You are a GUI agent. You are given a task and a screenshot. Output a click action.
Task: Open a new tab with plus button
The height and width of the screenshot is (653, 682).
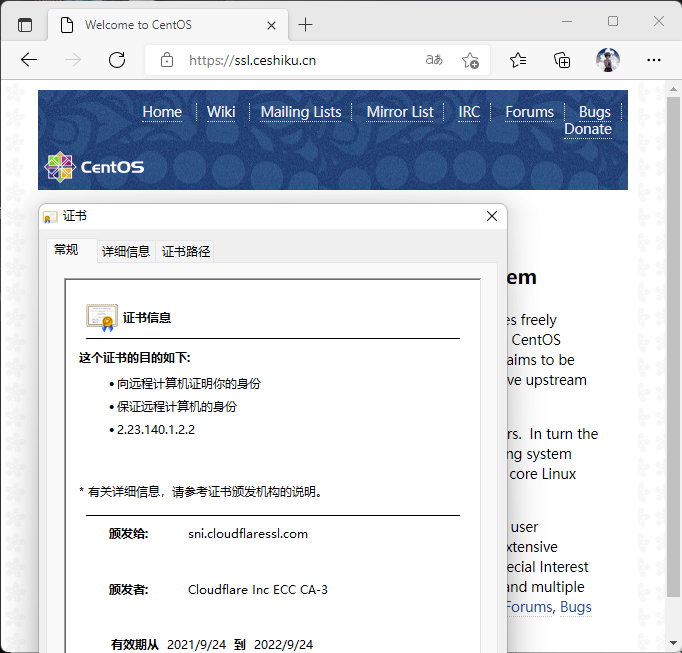[305, 24]
